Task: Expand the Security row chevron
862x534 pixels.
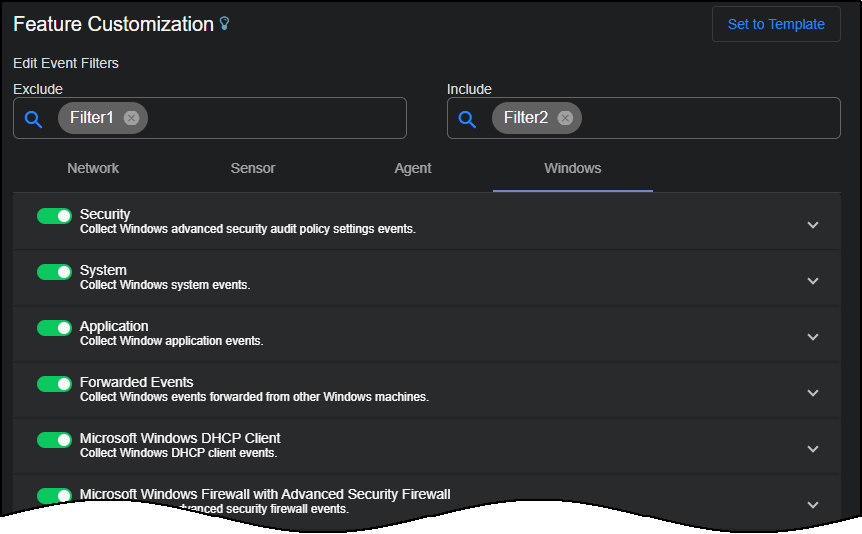Action: point(813,225)
